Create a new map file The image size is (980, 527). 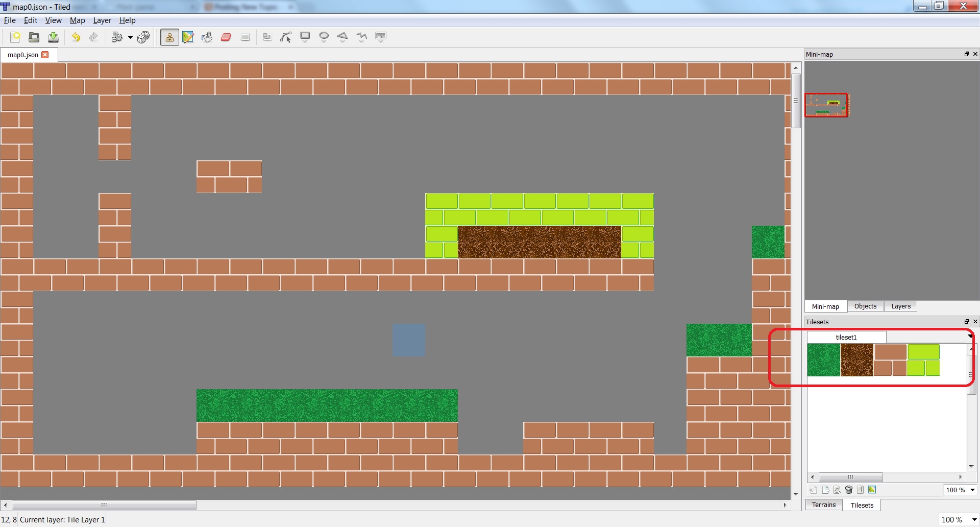coord(15,37)
